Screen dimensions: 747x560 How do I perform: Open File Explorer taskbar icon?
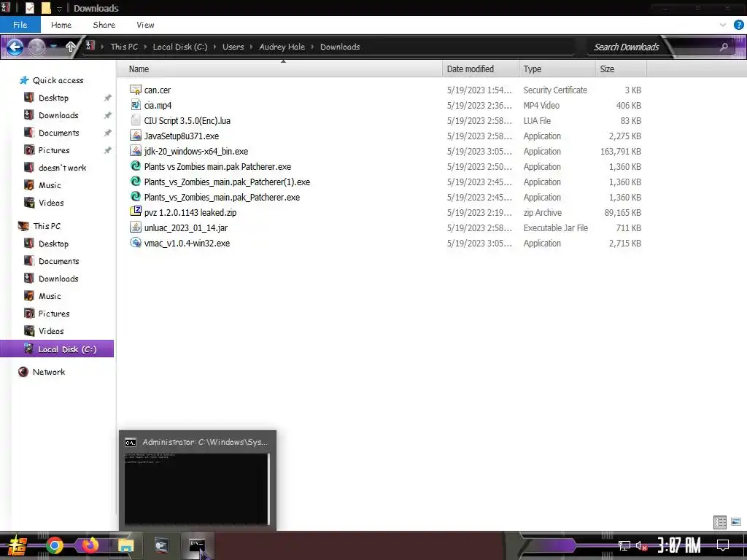[x=125, y=545]
